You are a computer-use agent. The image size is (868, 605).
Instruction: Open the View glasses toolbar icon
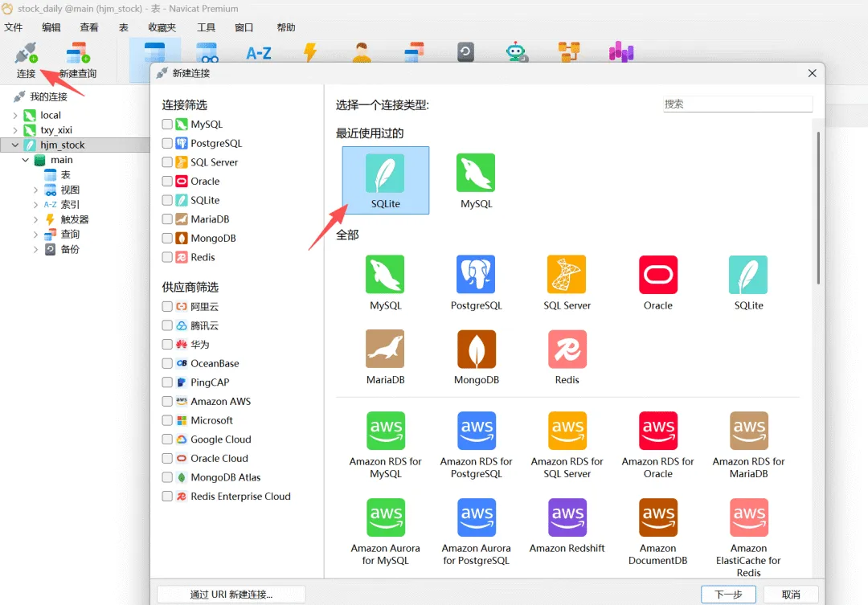pos(207,53)
